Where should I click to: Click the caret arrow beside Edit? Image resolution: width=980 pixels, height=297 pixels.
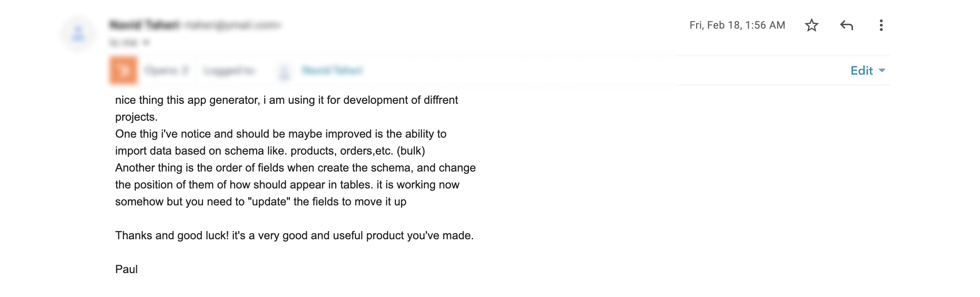(x=882, y=70)
